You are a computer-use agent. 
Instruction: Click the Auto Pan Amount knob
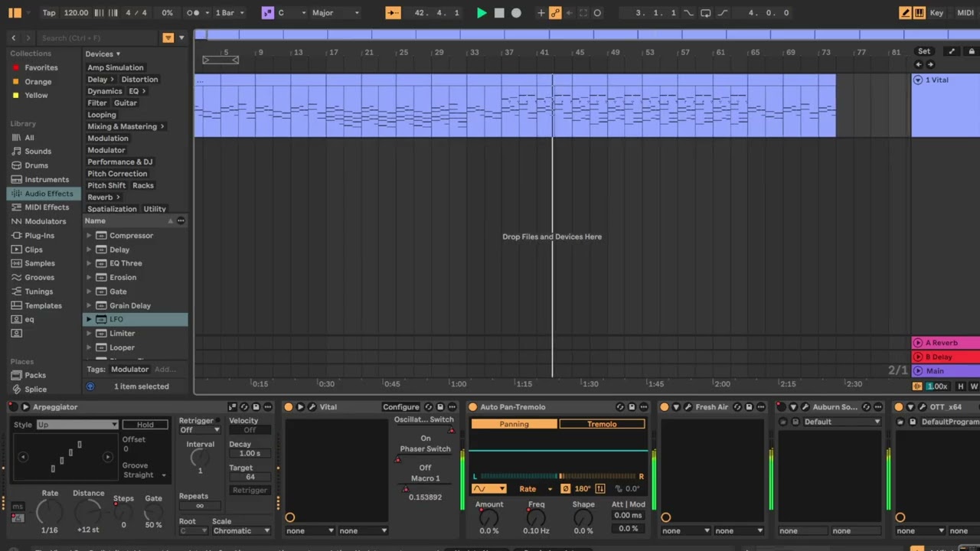(489, 518)
